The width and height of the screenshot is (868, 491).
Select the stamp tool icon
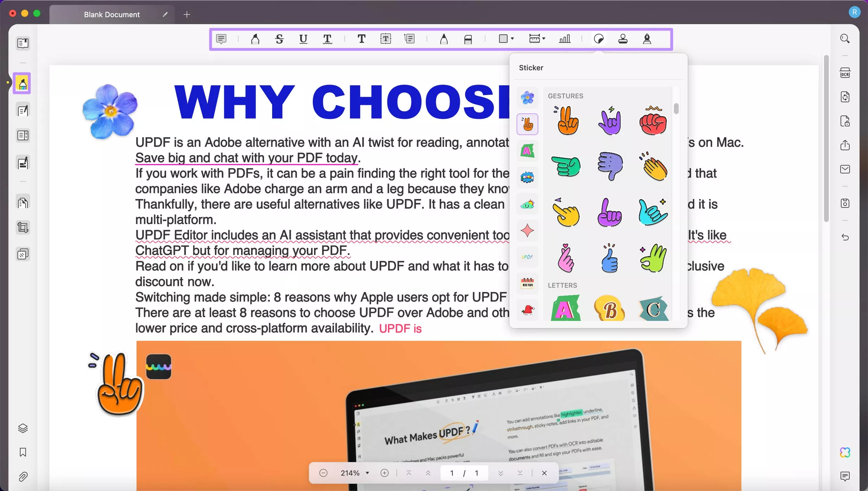pyautogui.click(x=623, y=39)
